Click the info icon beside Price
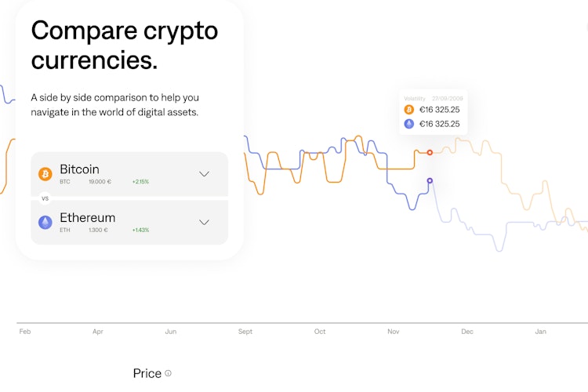The image size is (588, 392). coord(168,373)
